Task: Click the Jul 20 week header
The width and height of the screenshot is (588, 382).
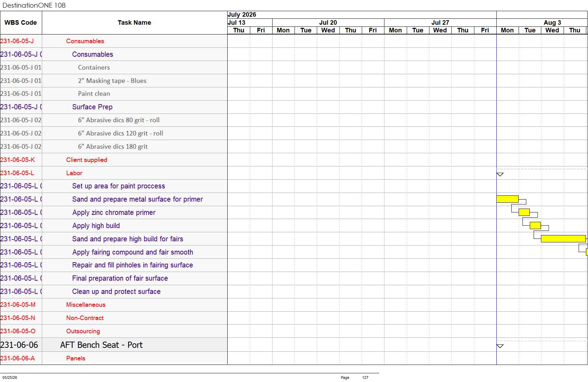Action: click(x=328, y=23)
